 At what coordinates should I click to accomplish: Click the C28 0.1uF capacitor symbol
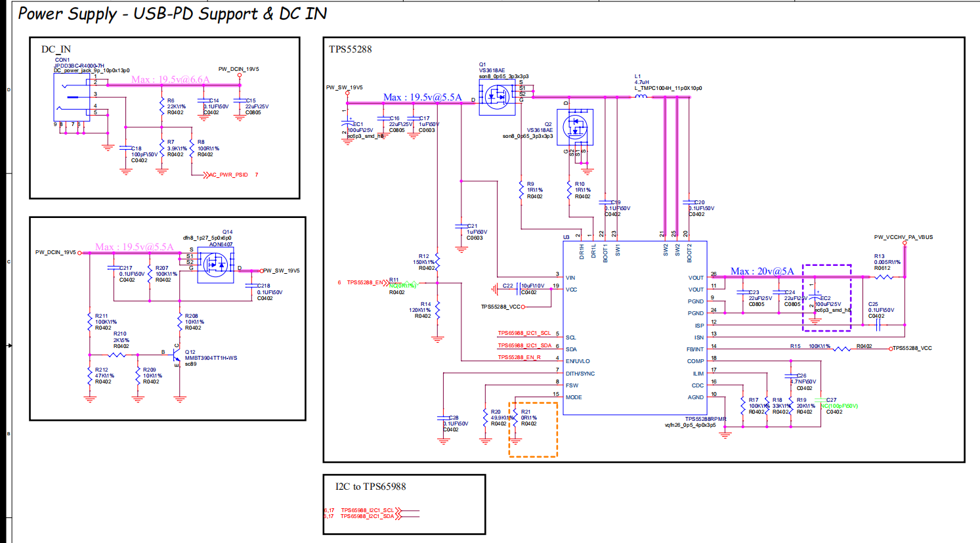(x=443, y=418)
